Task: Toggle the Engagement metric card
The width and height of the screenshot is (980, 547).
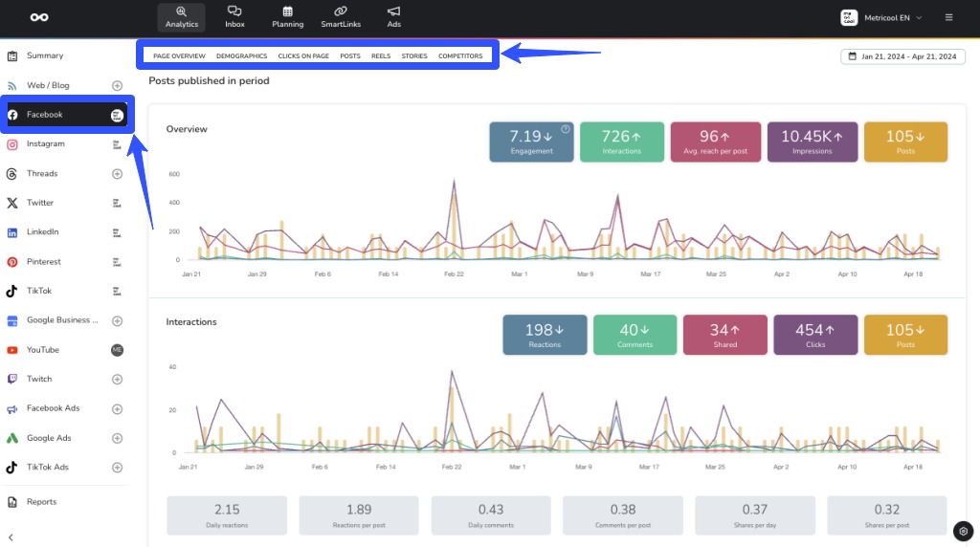Action: 531,142
